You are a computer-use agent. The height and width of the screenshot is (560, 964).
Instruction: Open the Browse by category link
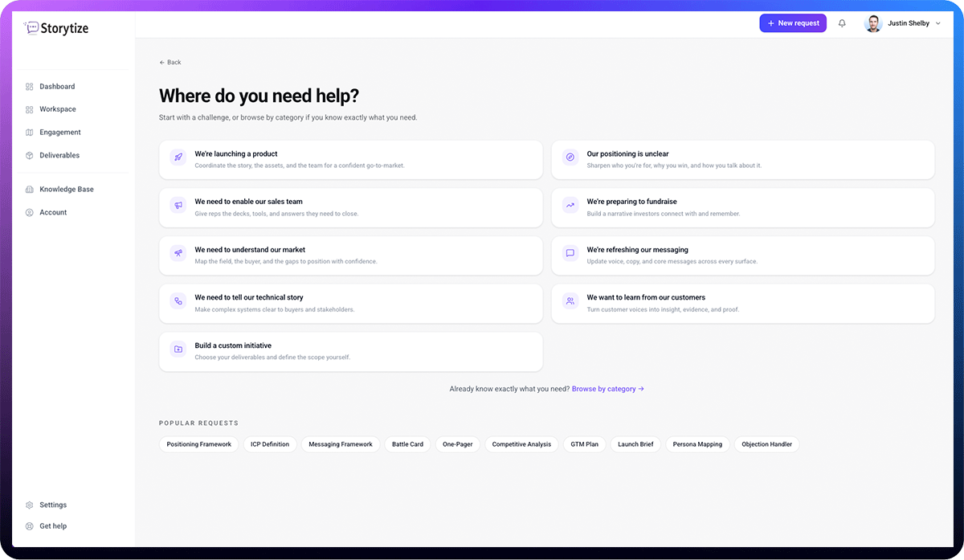608,389
